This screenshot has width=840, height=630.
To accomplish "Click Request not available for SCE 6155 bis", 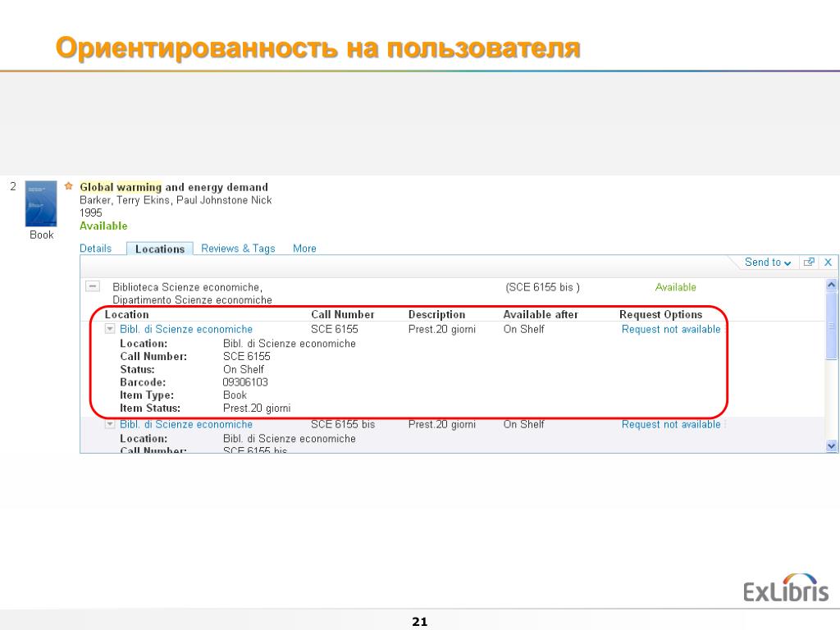I will (671, 424).
